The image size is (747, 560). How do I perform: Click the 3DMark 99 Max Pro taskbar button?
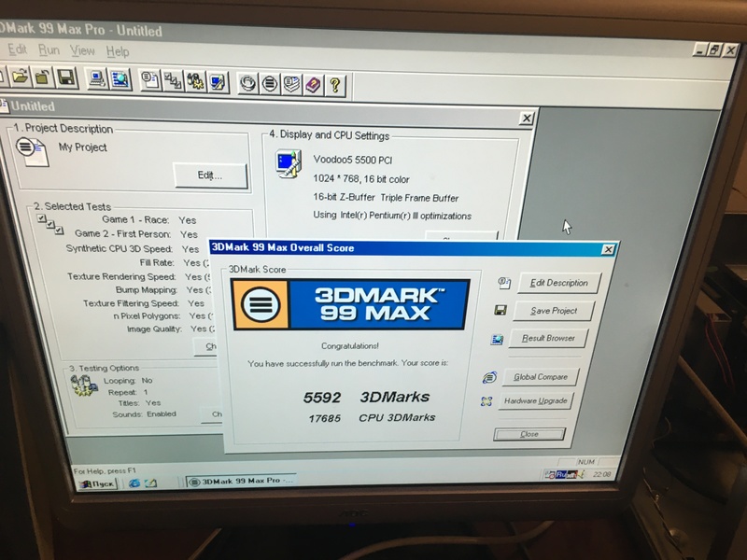241,481
